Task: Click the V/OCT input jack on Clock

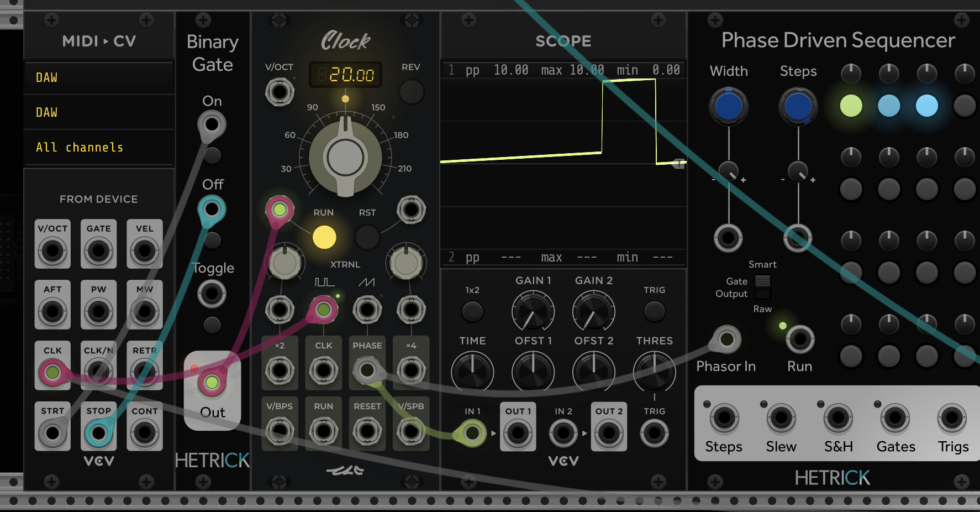Action: point(280,92)
